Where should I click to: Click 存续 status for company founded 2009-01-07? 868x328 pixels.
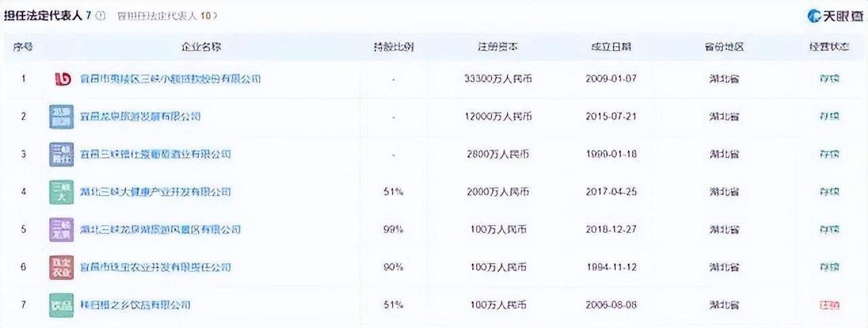point(829,79)
